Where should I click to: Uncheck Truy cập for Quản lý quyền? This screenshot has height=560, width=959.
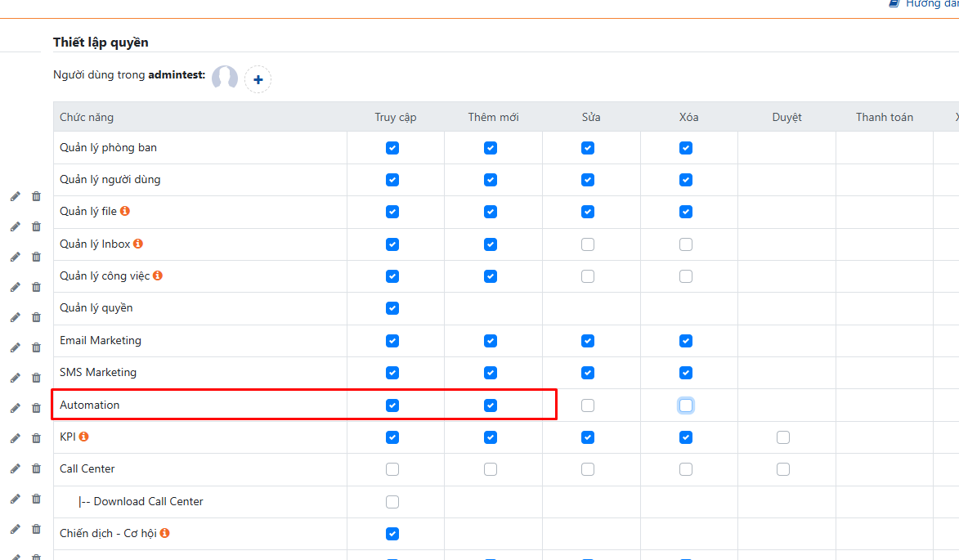point(392,308)
